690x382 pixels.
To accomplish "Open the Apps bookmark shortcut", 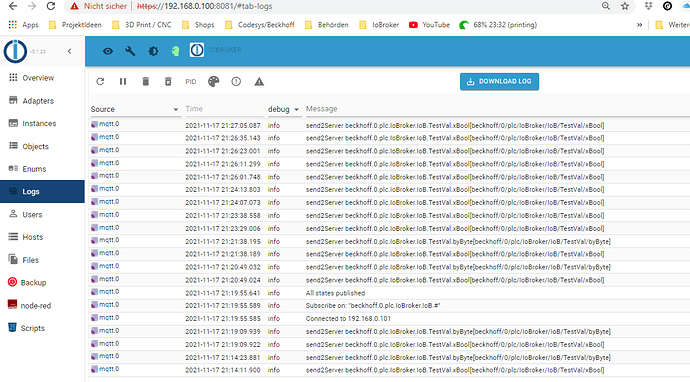I will (24, 25).
